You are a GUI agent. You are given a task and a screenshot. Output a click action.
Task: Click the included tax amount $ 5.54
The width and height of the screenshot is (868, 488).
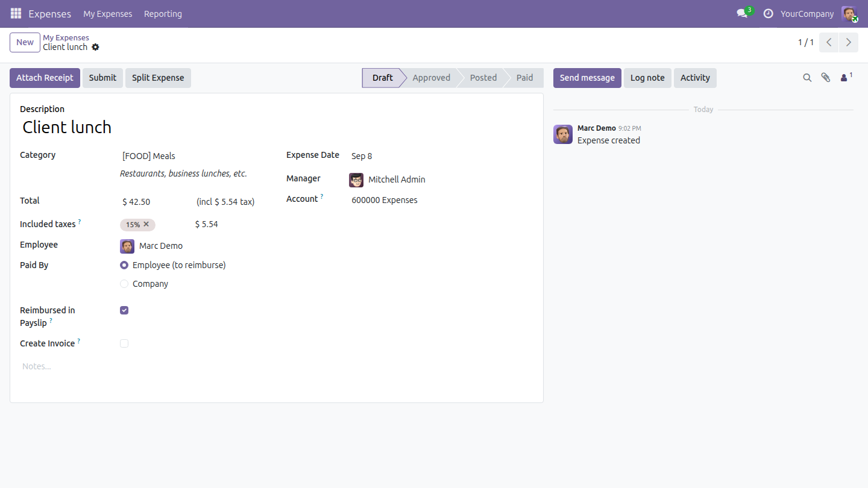[x=207, y=224]
